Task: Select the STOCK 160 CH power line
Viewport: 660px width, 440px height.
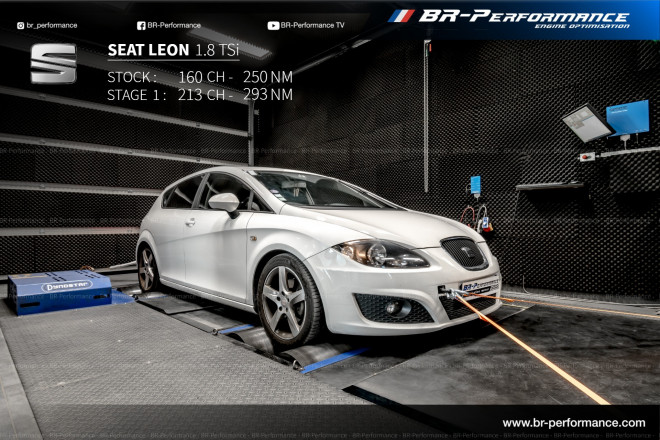Action: click(199, 76)
